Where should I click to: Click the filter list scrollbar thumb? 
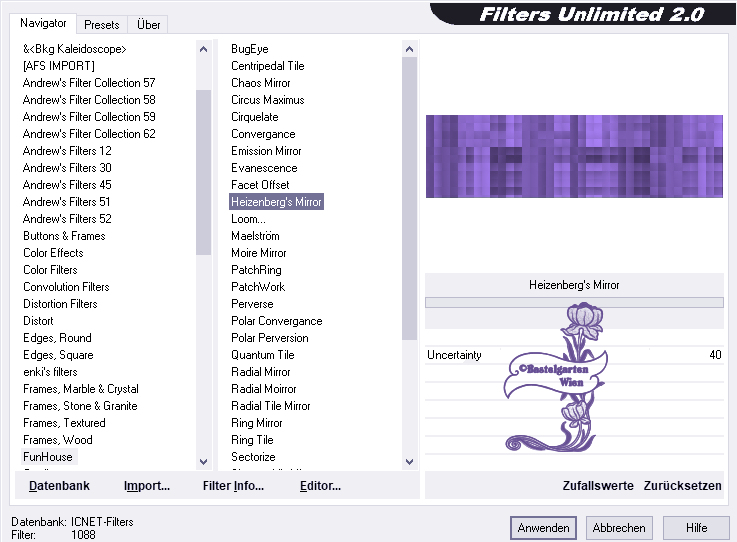pos(409,198)
